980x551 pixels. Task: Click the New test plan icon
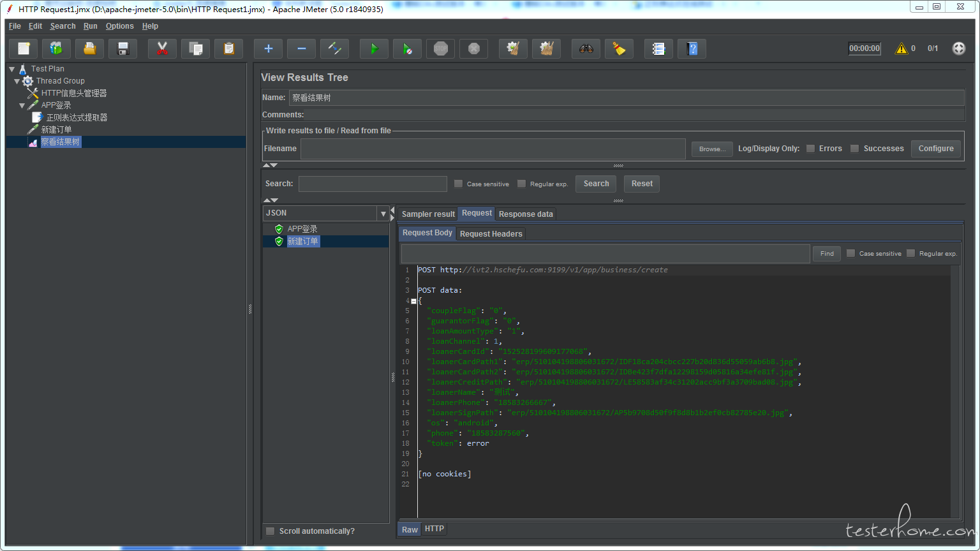(x=24, y=48)
